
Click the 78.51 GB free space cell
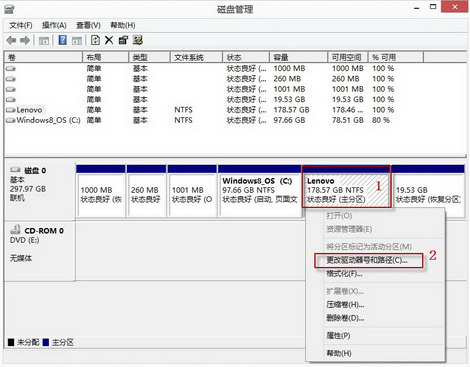pyautogui.click(x=347, y=120)
